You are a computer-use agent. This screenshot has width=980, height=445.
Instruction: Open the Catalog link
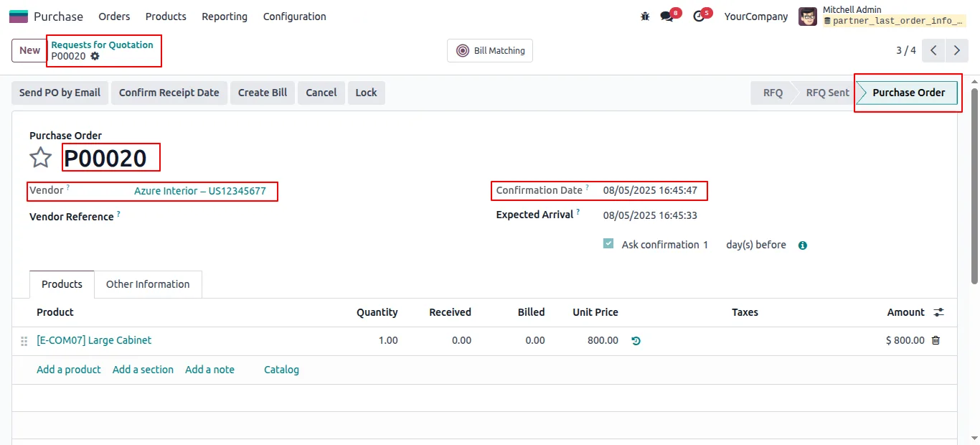click(281, 370)
